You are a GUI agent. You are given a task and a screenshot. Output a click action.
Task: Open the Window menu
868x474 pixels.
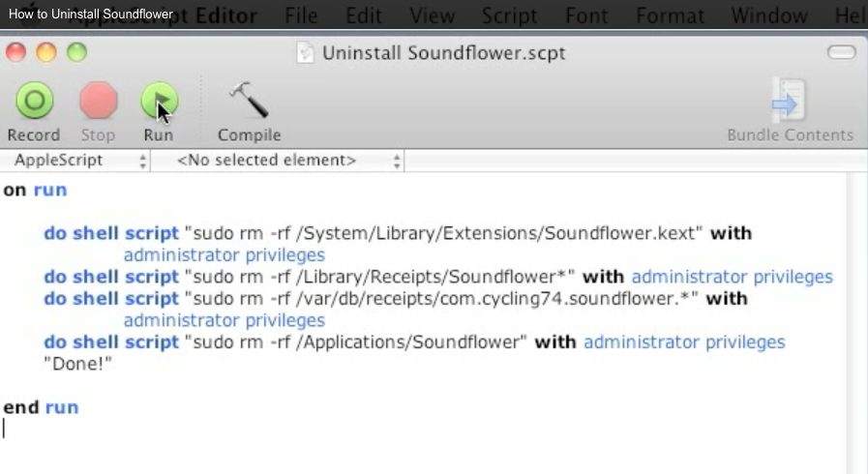pos(769,15)
